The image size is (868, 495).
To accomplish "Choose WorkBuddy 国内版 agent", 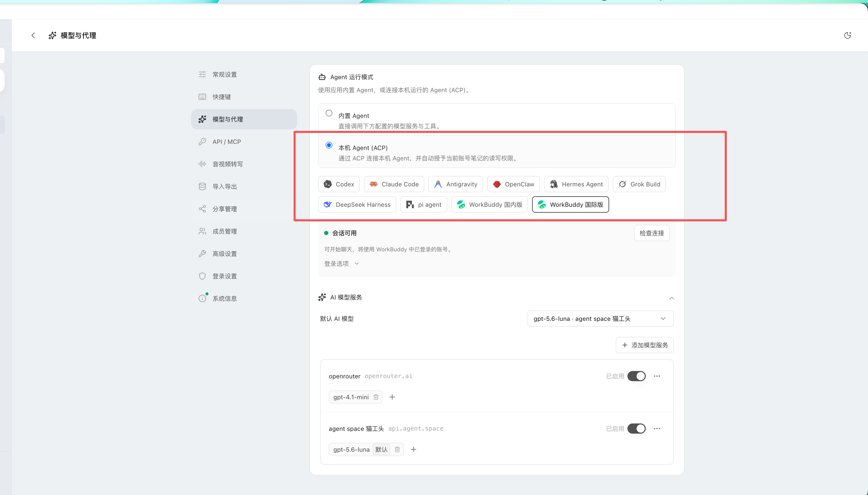I will click(490, 205).
